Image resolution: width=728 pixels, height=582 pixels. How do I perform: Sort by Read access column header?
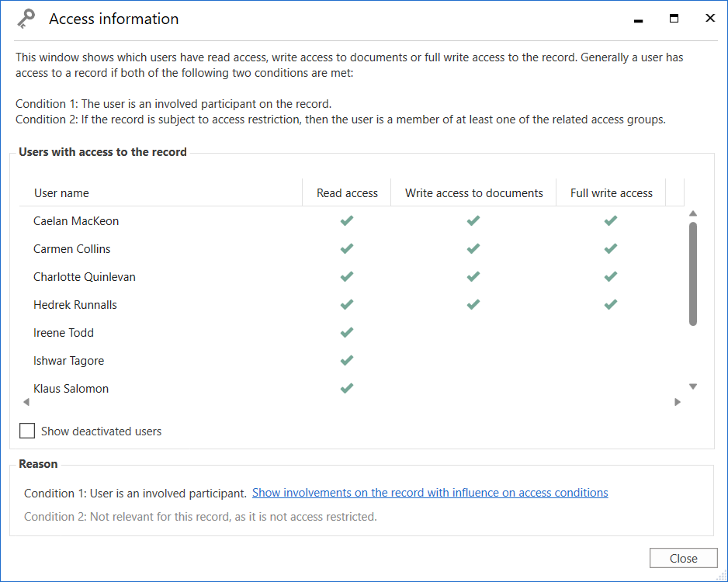pyautogui.click(x=347, y=193)
